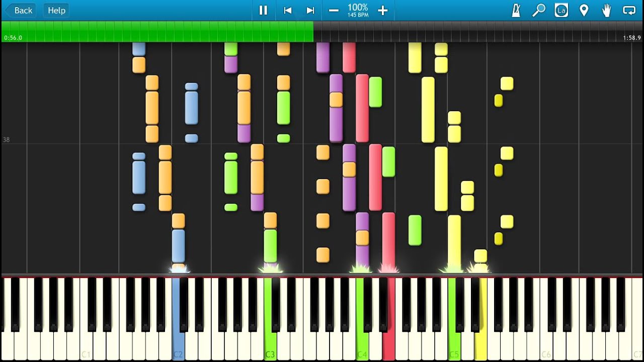
Task: Toggle the 'La' note labels icon
Action: (x=561, y=10)
